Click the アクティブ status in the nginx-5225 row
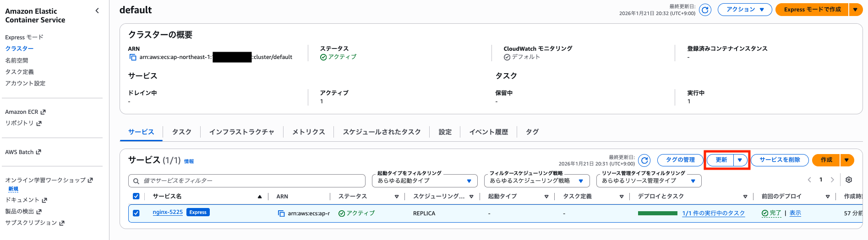Image resolution: width=868 pixels, height=240 pixels. [356, 213]
